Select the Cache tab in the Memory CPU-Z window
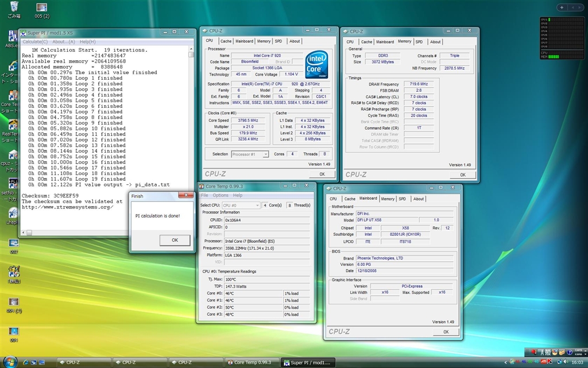588x368 pixels. coord(366,41)
